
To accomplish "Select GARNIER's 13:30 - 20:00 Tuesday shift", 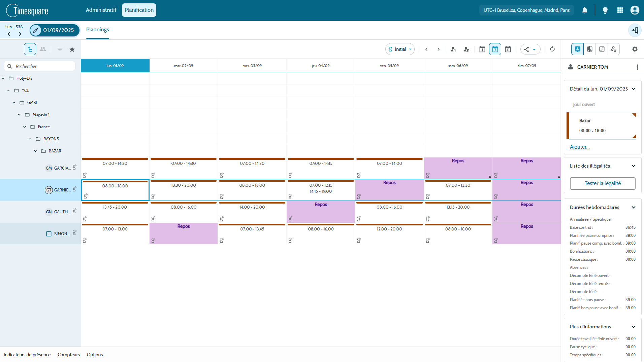I will pos(184,190).
